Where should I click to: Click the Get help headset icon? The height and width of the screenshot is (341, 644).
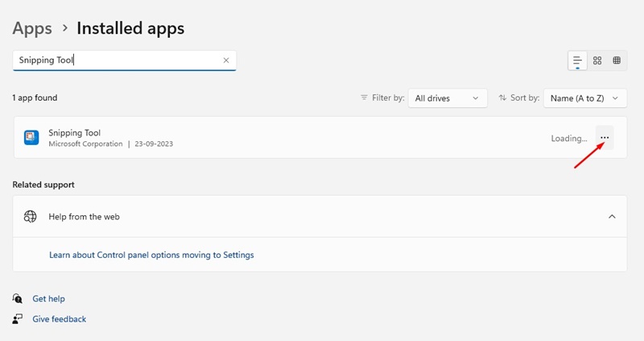click(x=17, y=298)
